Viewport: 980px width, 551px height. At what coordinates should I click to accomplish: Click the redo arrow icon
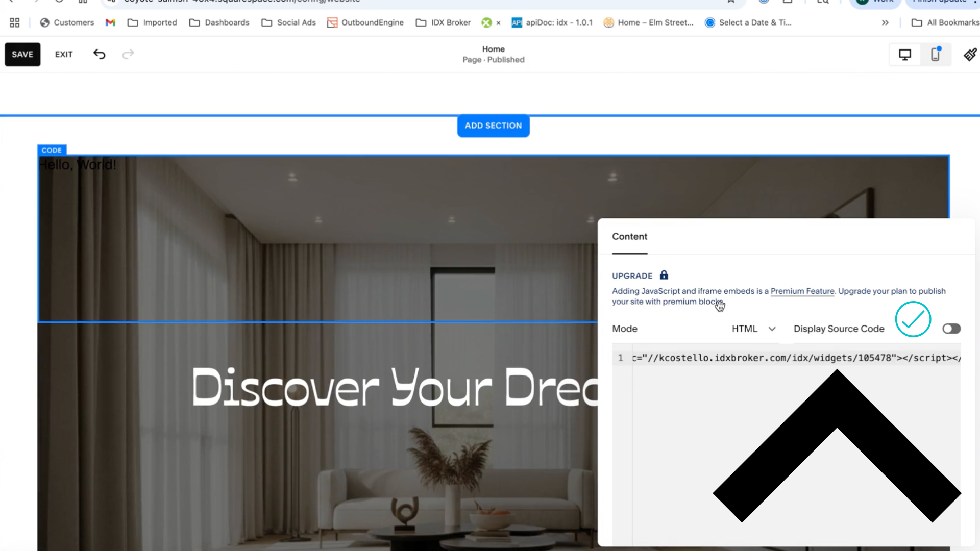(128, 54)
